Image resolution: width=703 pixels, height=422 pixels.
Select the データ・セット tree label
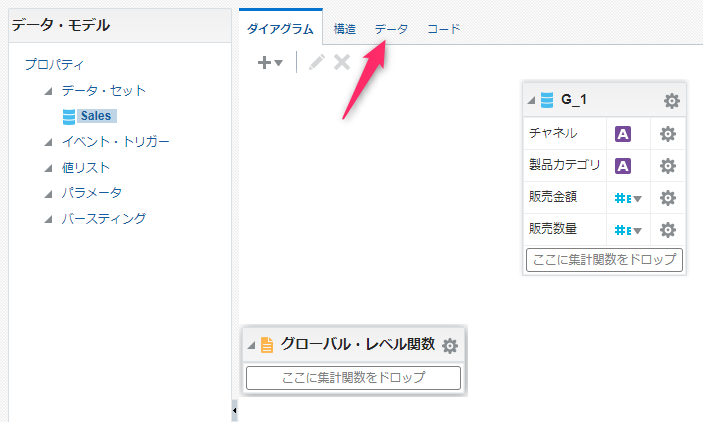pos(104,91)
